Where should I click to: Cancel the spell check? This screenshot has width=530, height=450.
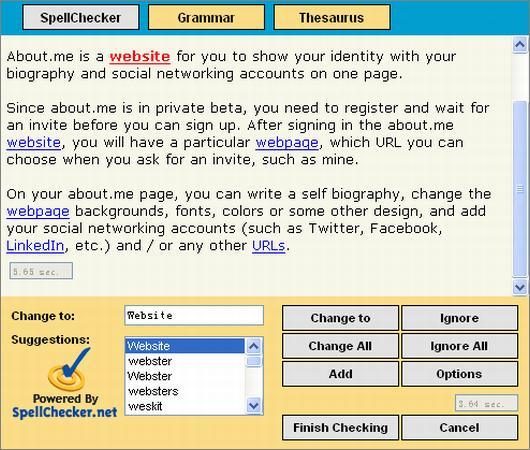click(x=459, y=428)
